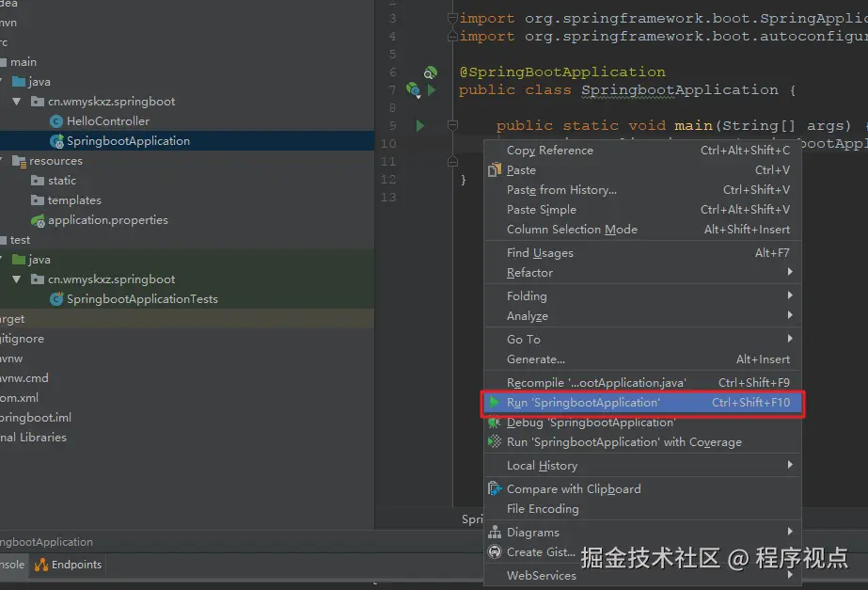This screenshot has width=868, height=590.
Task: Choose File Encoding
Action: click(642, 508)
